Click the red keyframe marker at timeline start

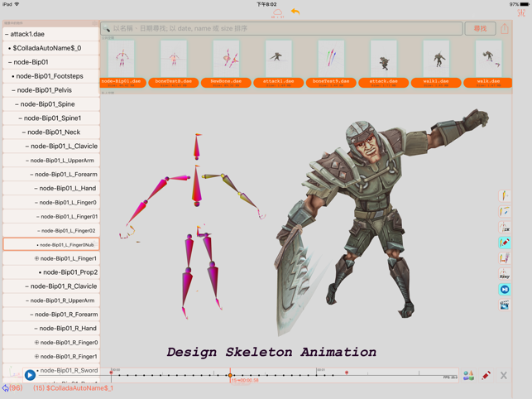111,373
